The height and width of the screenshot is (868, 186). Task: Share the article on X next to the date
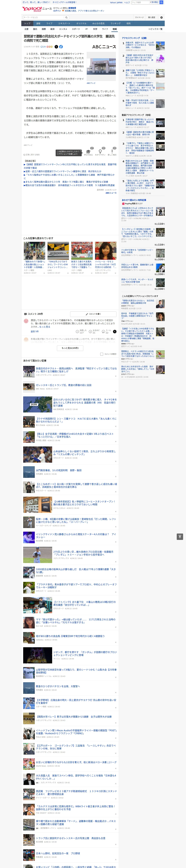click(x=56, y=47)
